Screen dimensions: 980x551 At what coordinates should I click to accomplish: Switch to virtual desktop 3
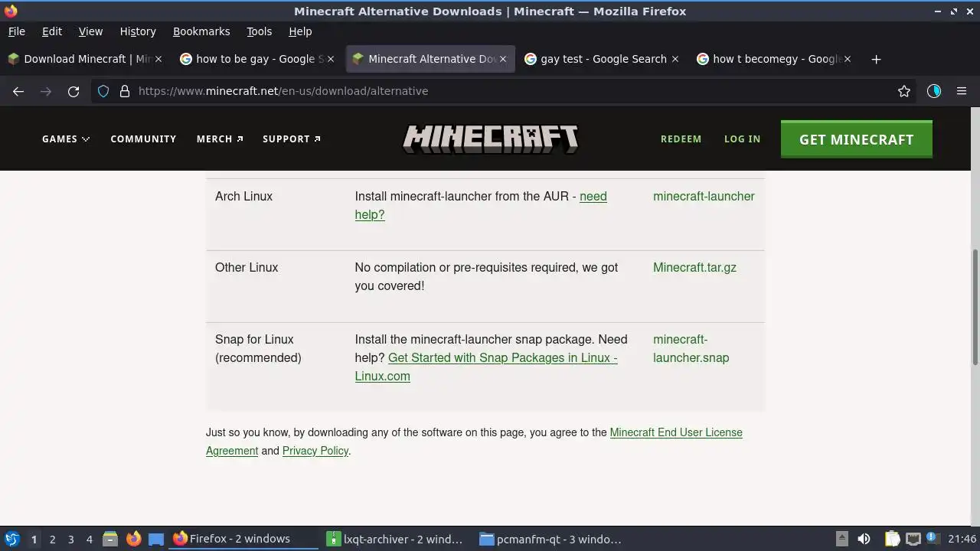[70, 540]
